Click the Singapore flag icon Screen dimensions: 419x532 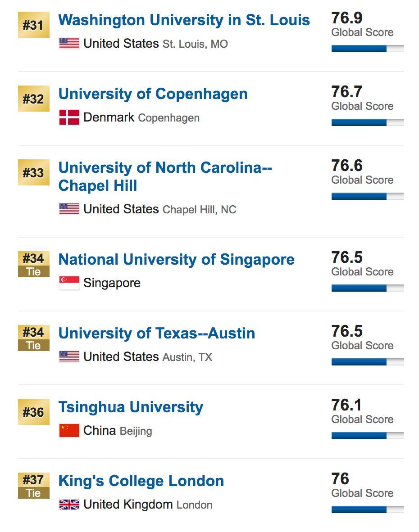tap(69, 283)
